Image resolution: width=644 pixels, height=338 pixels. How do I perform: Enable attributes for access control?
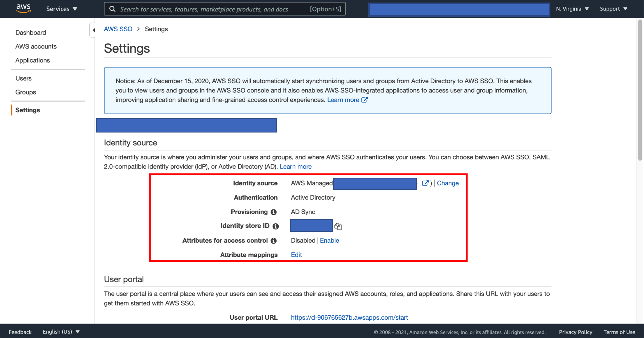(329, 240)
